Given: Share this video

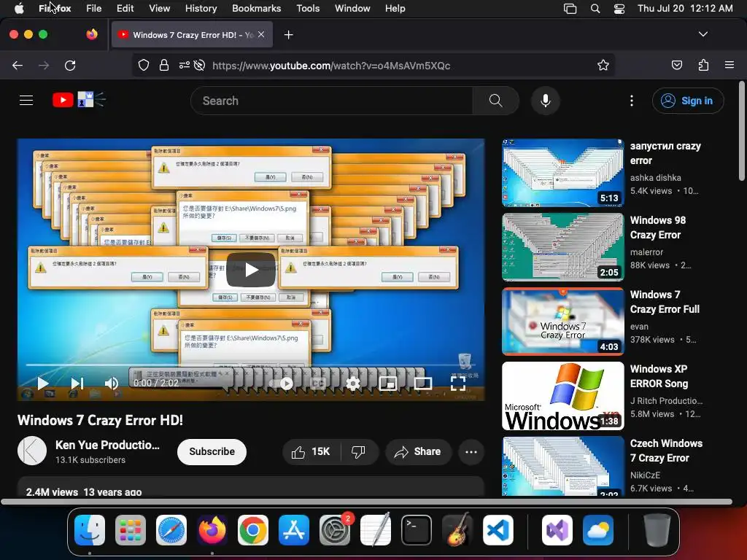Looking at the screenshot, I should (x=418, y=451).
